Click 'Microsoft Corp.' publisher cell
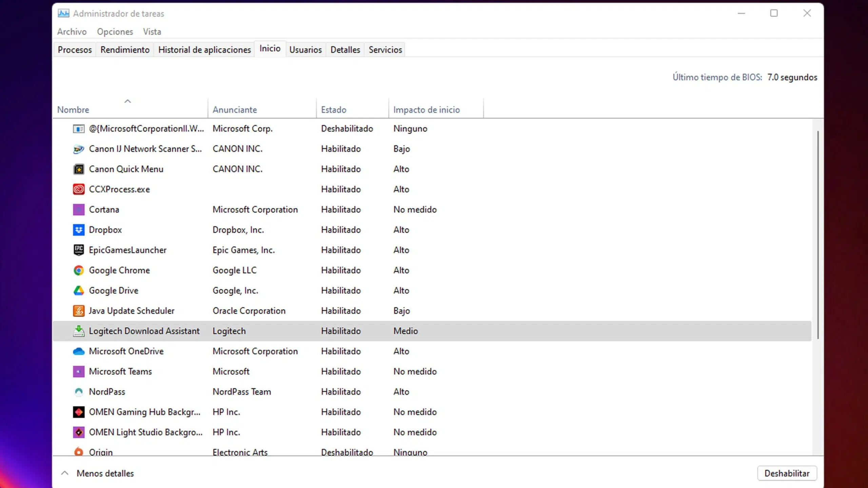The image size is (868, 488). [242, 129]
